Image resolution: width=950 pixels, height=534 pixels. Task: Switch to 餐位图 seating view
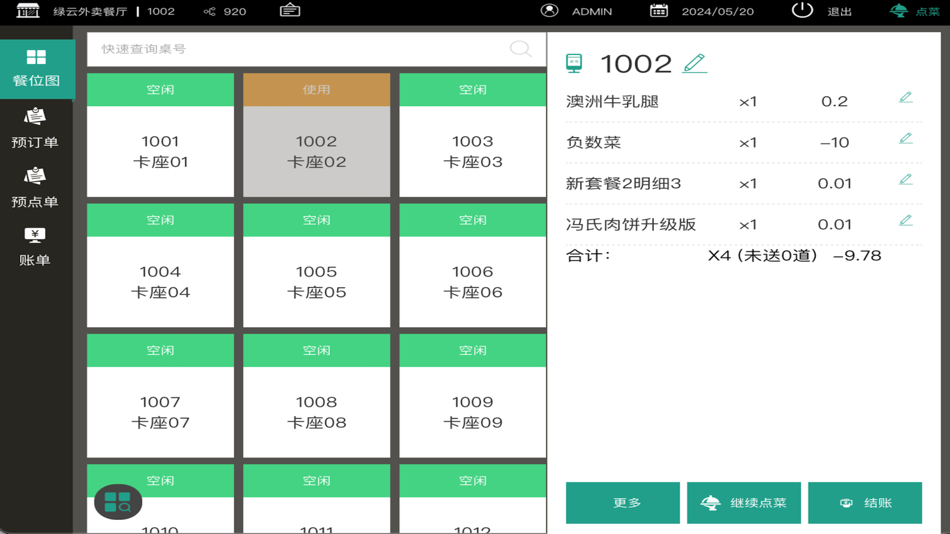coord(36,68)
